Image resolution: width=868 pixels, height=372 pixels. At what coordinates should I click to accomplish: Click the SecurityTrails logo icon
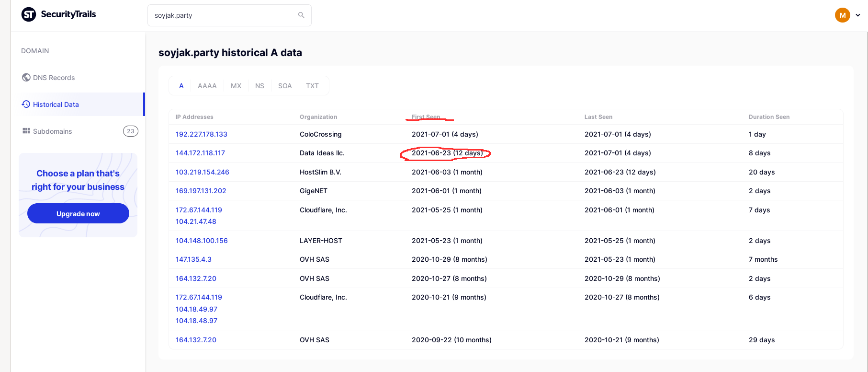click(29, 14)
